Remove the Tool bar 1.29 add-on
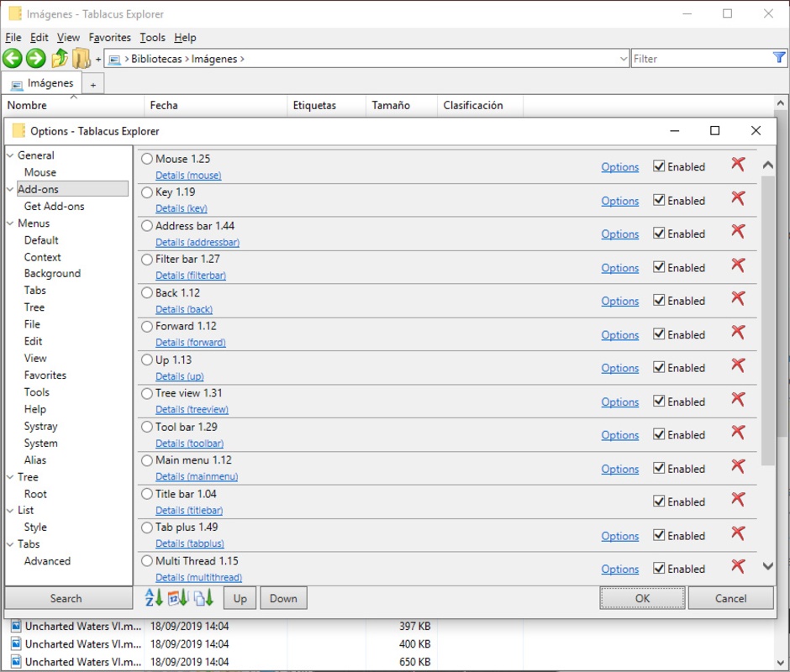The width and height of the screenshot is (790, 672). coord(738,433)
